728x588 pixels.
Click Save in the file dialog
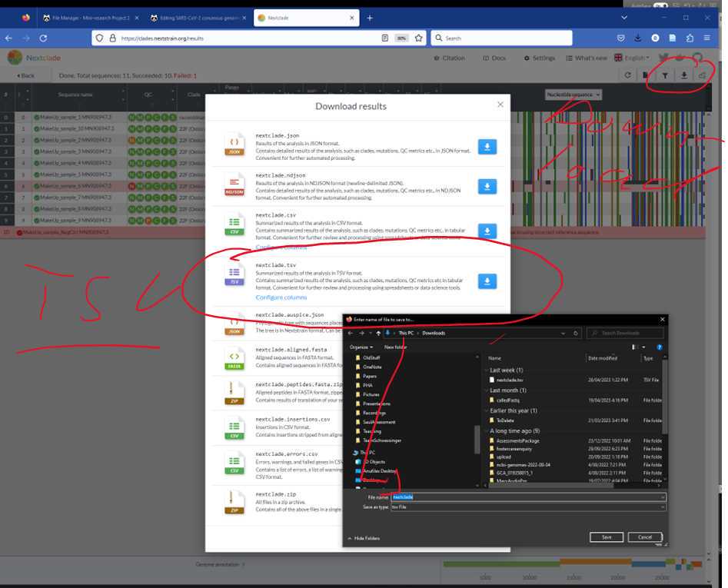tap(606, 537)
